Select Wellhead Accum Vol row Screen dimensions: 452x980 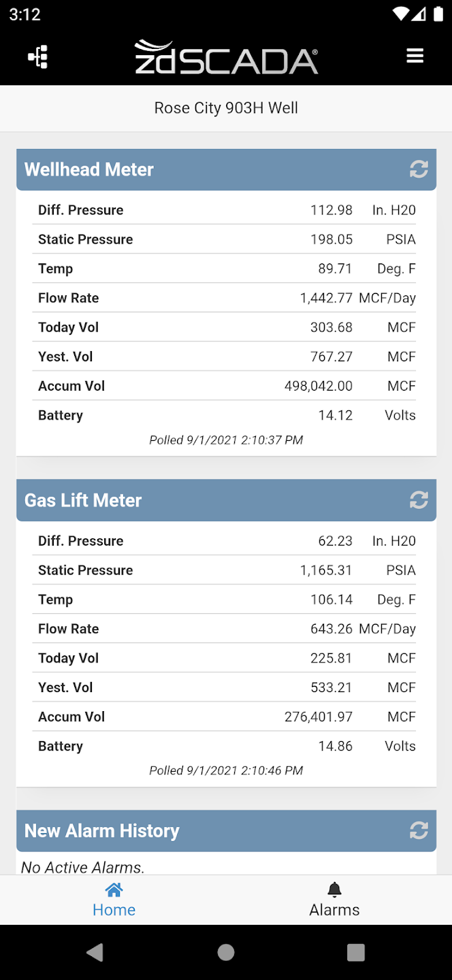coord(227,386)
